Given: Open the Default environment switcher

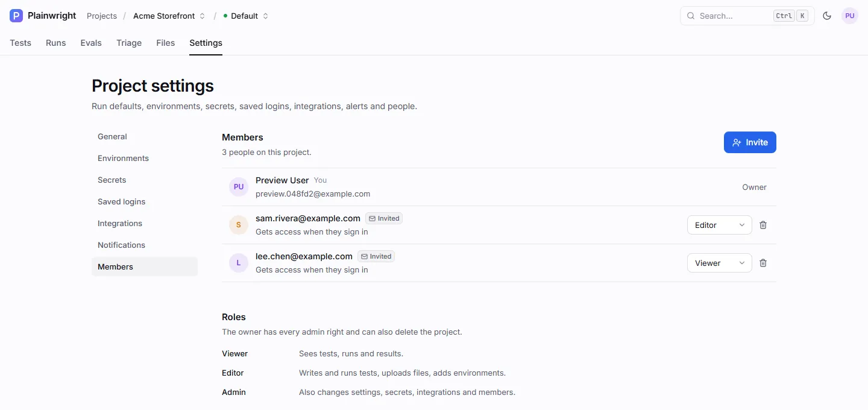Looking at the screenshot, I should (x=246, y=16).
